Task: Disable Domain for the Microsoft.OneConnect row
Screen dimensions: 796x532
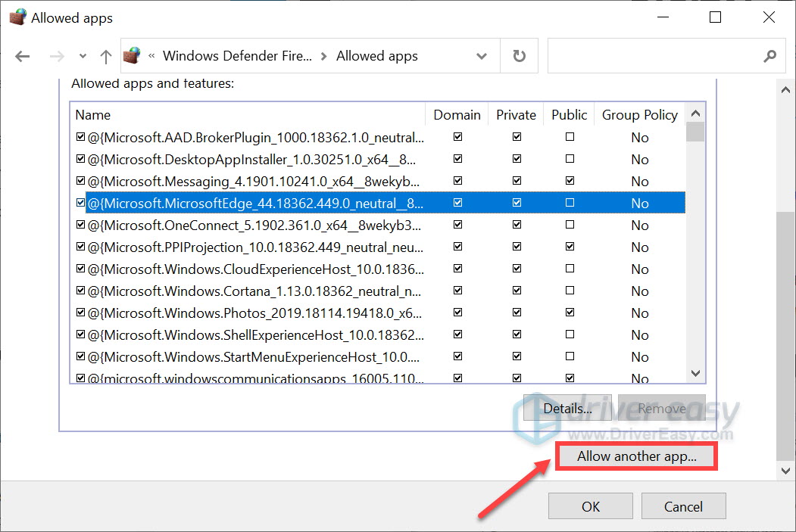Action: pos(458,224)
